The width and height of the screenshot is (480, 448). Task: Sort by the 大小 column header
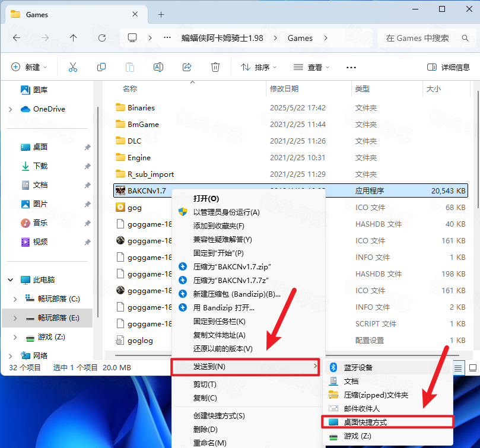click(434, 89)
